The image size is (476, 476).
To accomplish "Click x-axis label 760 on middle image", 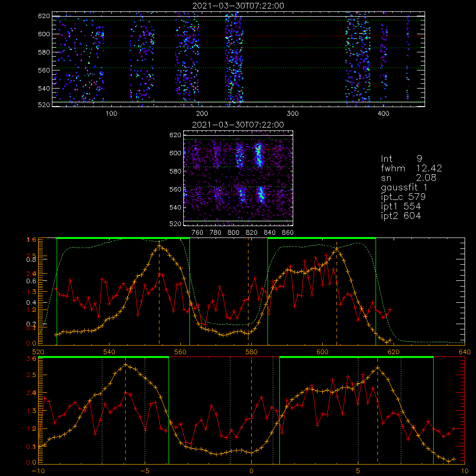I will coord(198,233).
